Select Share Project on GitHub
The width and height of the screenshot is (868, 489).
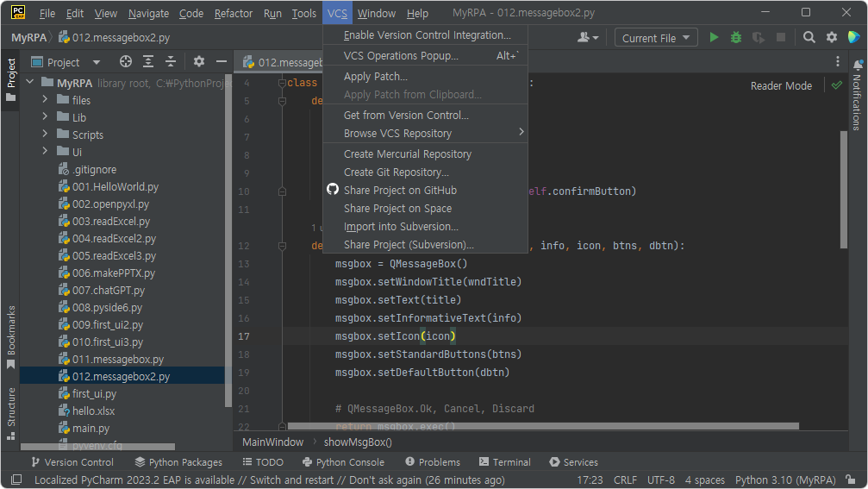click(425, 190)
